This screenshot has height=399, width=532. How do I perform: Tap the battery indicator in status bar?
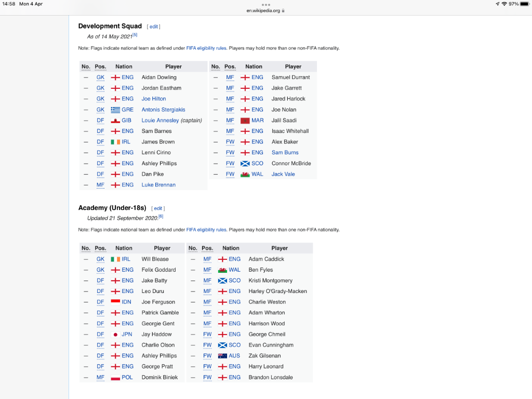click(x=524, y=4)
